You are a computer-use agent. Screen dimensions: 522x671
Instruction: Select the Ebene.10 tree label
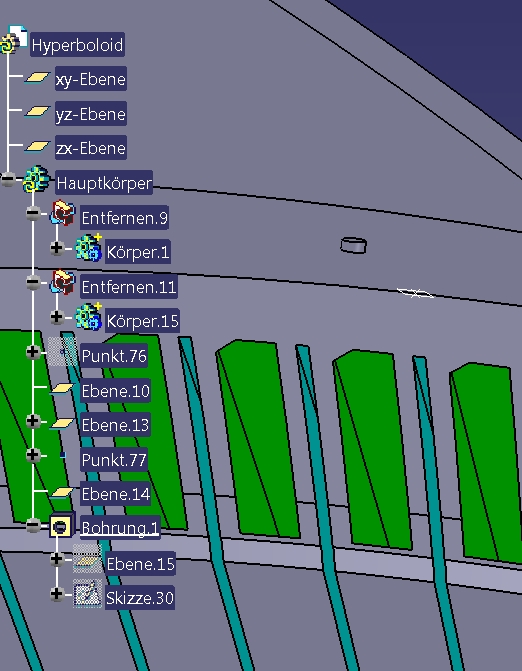[116, 390]
